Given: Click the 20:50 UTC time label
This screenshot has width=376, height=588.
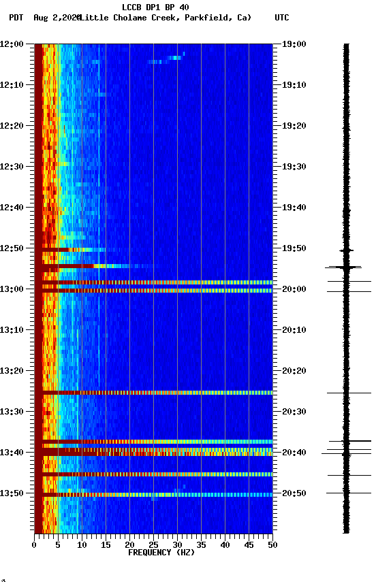Looking at the screenshot, I should tap(294, 493).
